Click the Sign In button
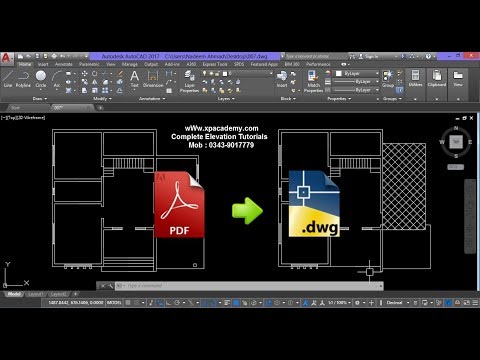 (x=368, y=56)
